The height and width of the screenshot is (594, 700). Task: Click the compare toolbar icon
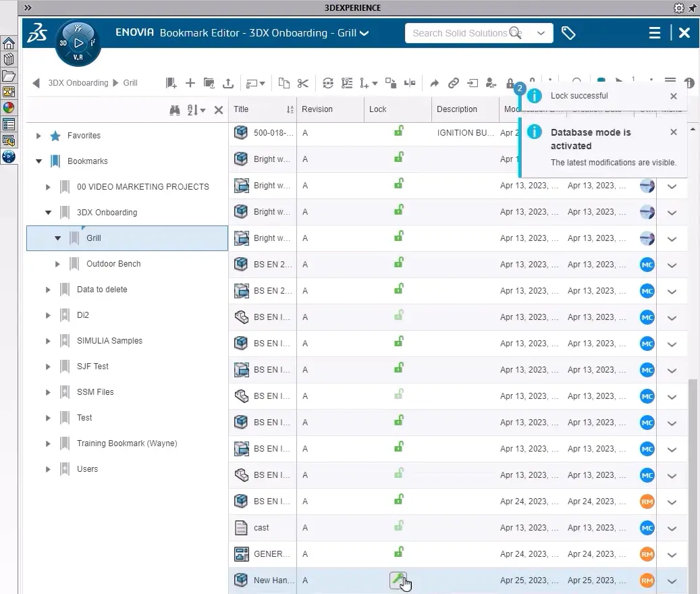(x=409, y=83)
